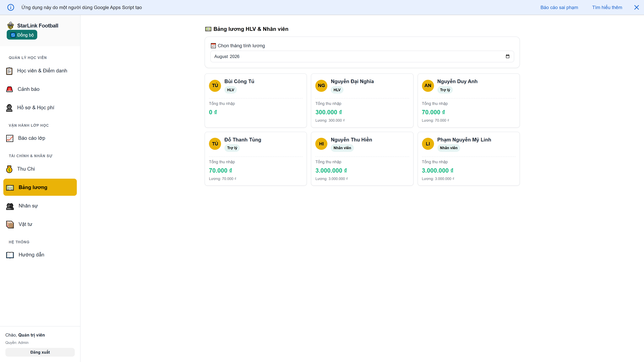Click the calendar icon beside Chọn tháng tính lương
The image size is (644, 362).
[213, 46]
